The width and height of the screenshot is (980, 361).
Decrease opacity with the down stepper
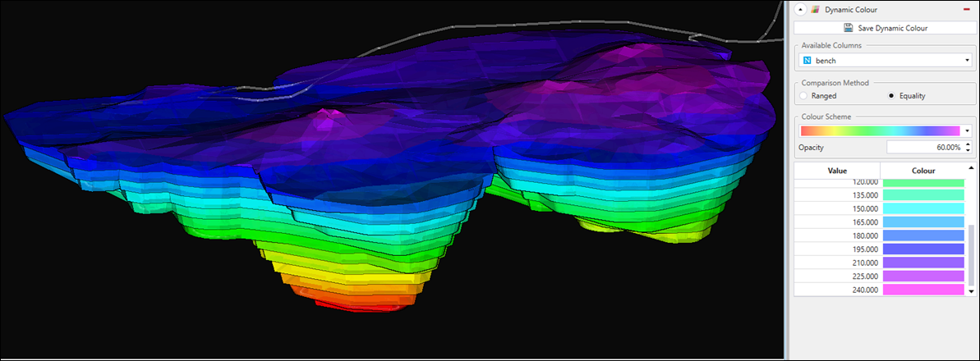click(x=970, y=150)
